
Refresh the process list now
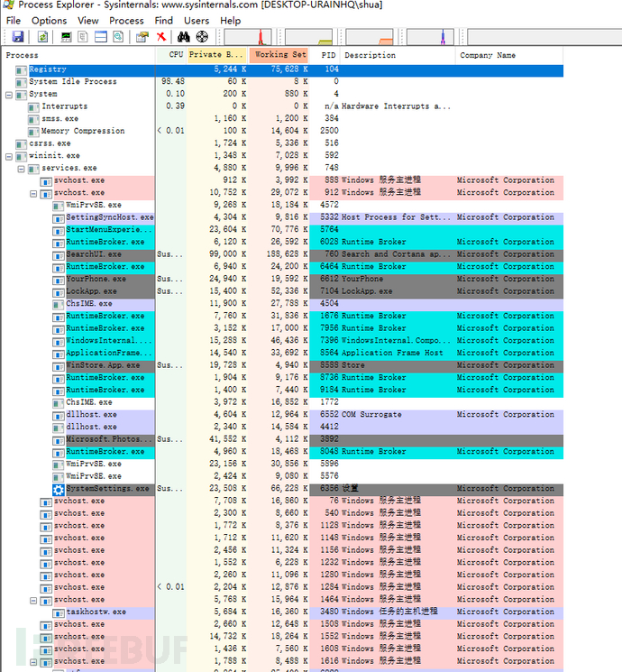(43, 36)
